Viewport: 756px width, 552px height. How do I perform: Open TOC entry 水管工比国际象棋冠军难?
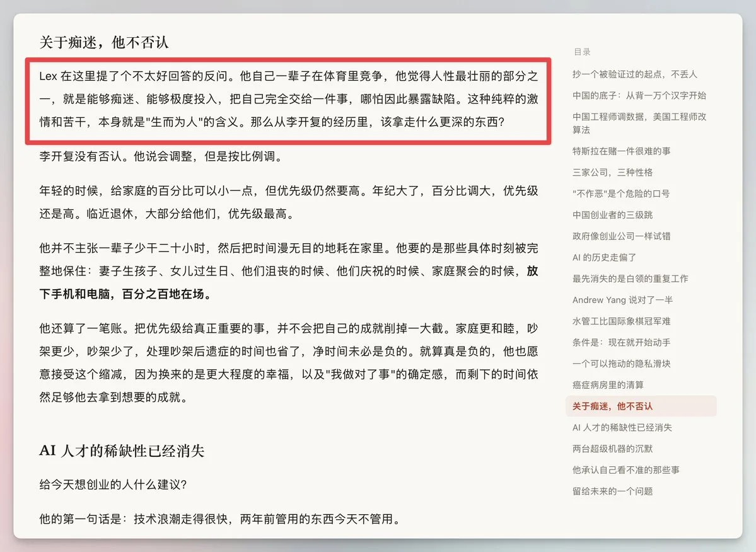621,321
